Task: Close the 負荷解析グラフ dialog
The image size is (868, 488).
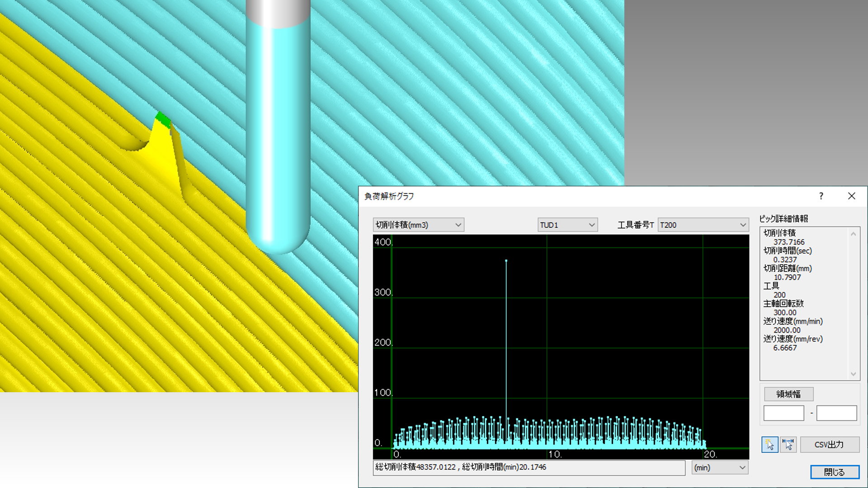Action: 852,196
